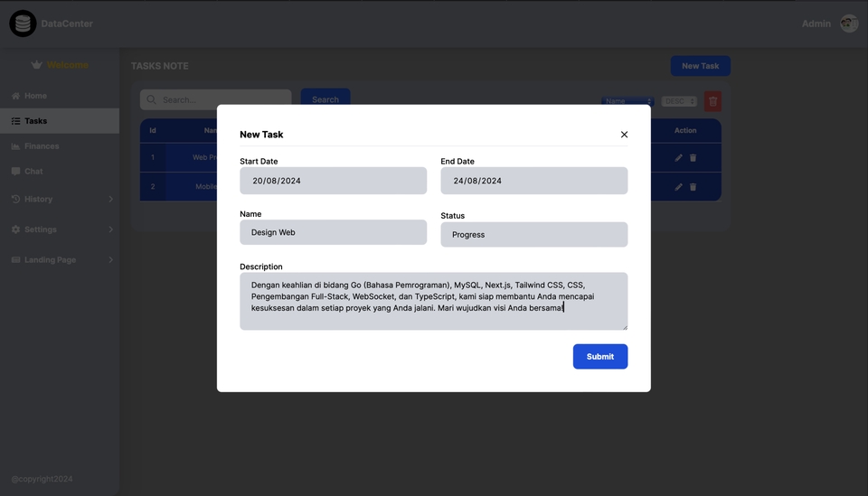Open the Name sort-by dropdown
This screenshot has width=868, height=496.
[x=627, y=101]
